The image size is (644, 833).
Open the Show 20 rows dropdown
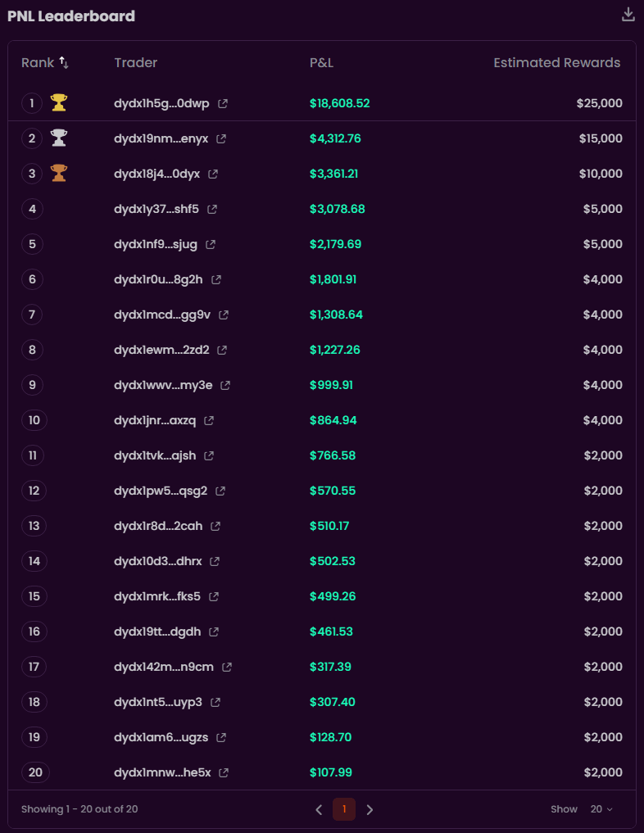click(x=601, y=809)
